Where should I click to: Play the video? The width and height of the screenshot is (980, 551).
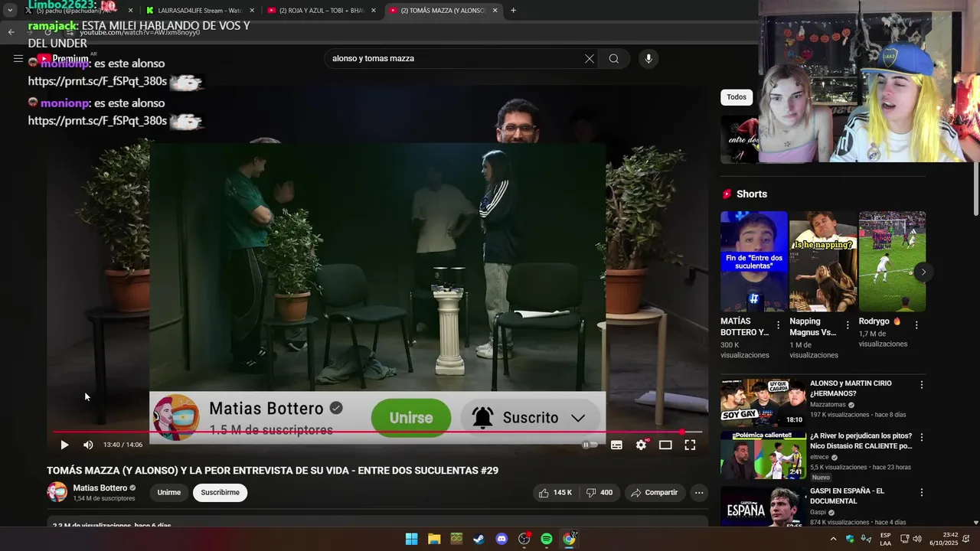click(64, 445)
